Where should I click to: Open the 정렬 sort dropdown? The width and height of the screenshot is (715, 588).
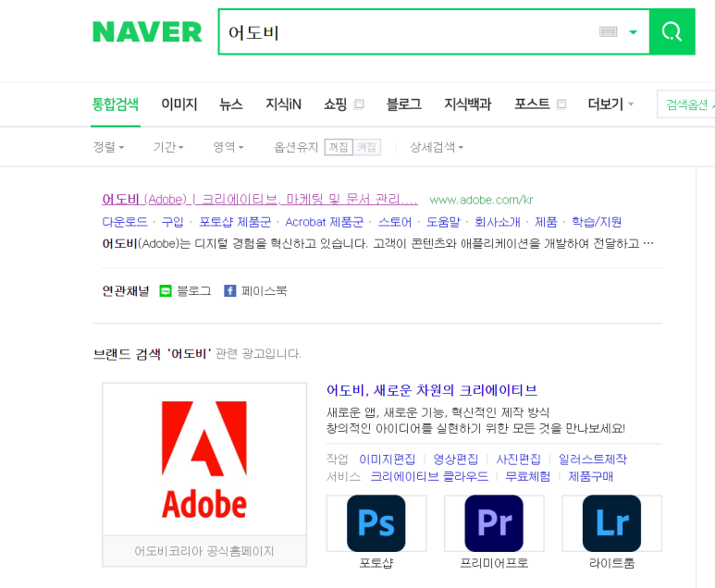108,147
